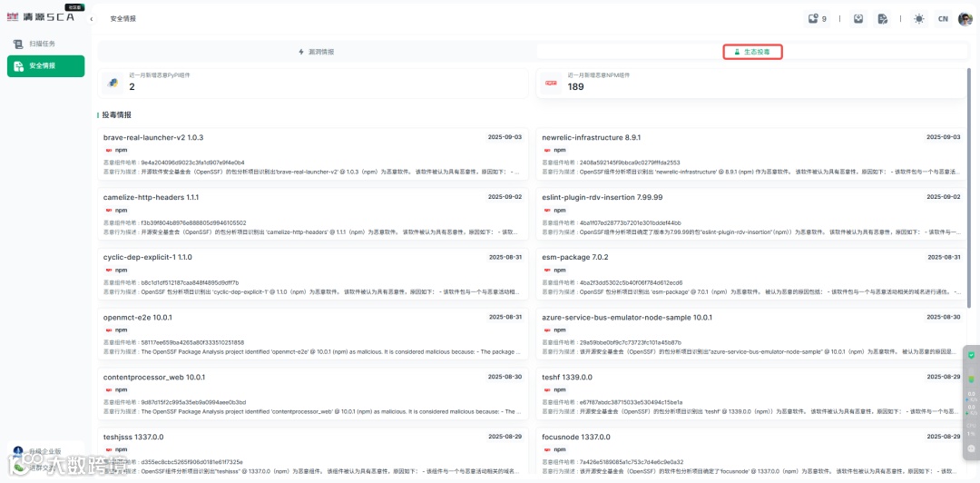Click npm badge under focusnode
980x483 pixels.
[x=555, y=449]
